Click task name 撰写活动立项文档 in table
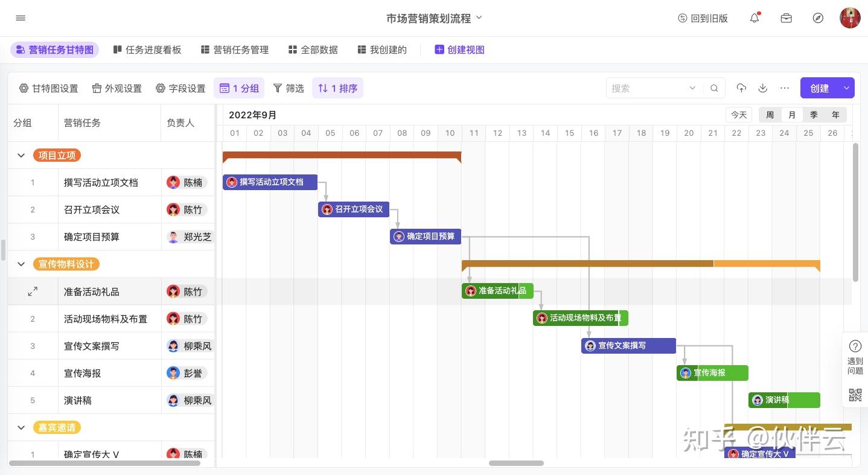Viewport: 868px width, 475px height. tap(101, 182)
